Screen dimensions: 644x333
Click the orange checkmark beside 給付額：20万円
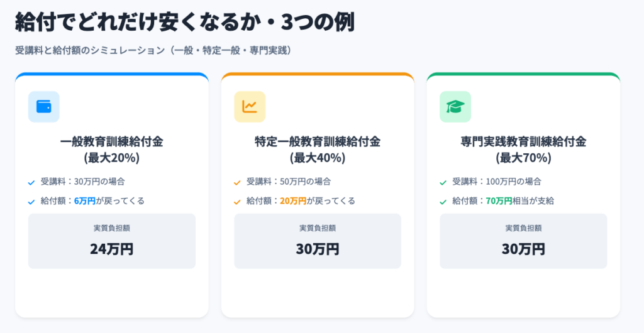click(237, 202)
